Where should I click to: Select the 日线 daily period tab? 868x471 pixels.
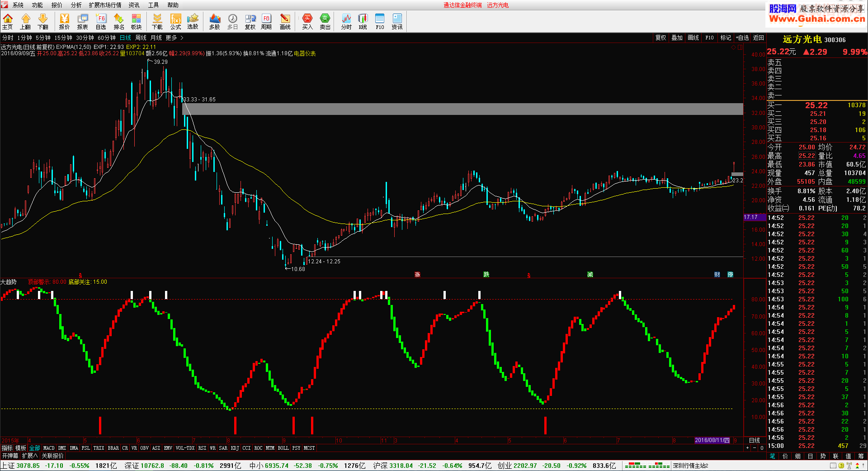pos(126,38)
